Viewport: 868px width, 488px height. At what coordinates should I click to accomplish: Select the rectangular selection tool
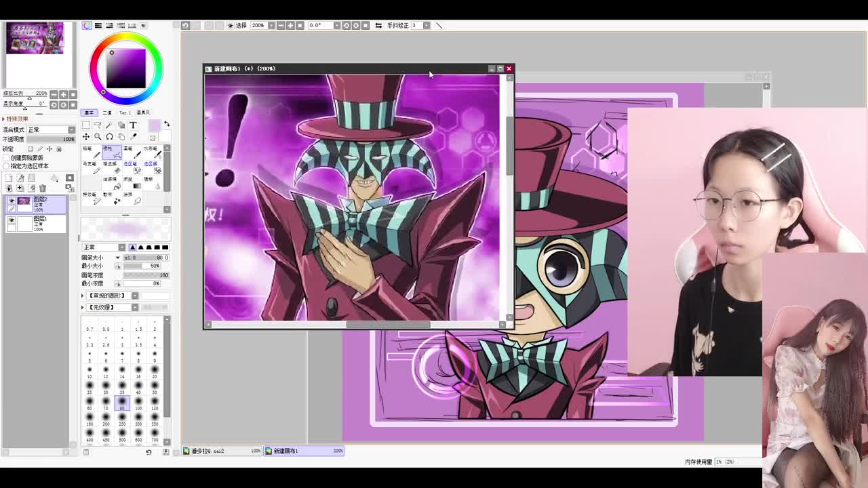pyautogui.click(x=86, y=125)
